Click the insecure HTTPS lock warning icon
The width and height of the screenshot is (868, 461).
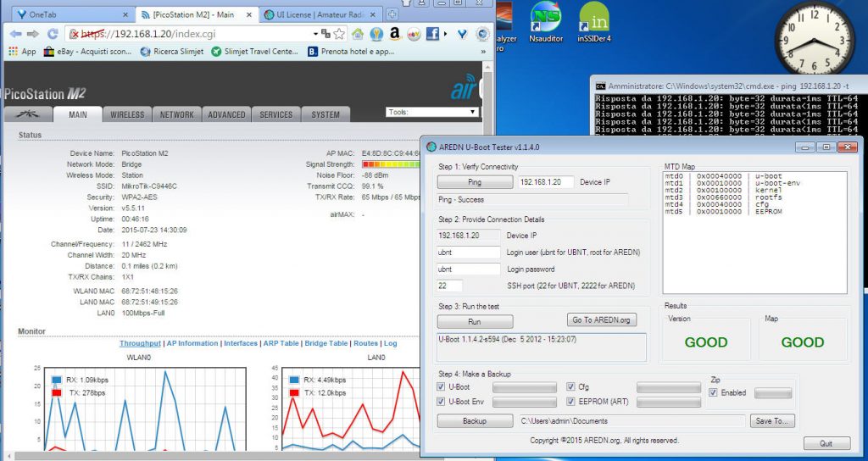coord(75,34)
